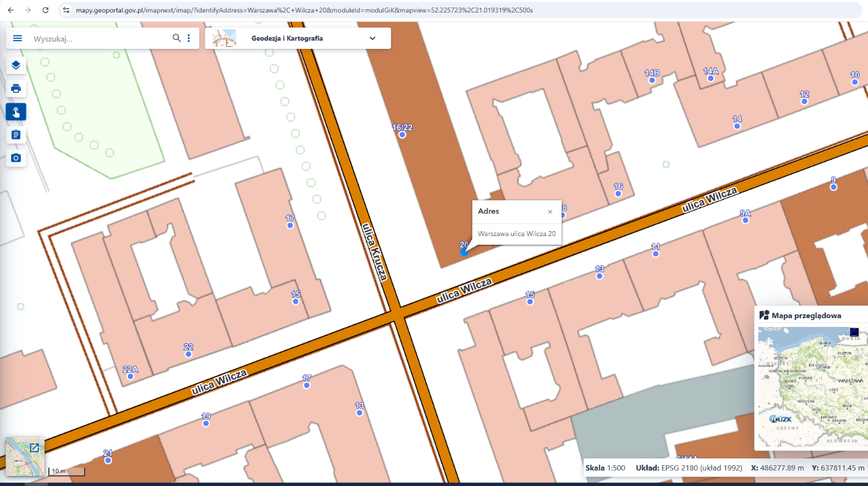The height and width of the screenshot is (486, 868).
Task: Type in the Wyszukaj search field
Action: (x=100, y=38)
